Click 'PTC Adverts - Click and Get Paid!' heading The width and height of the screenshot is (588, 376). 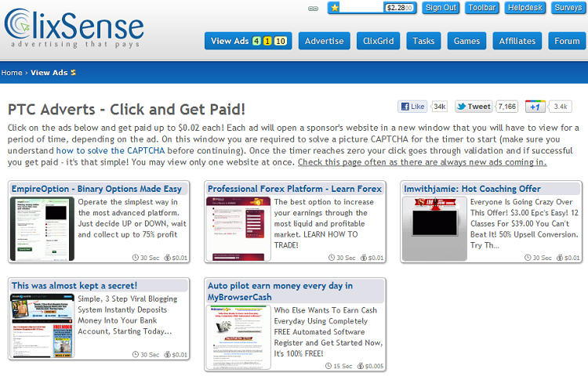(126, 110)
